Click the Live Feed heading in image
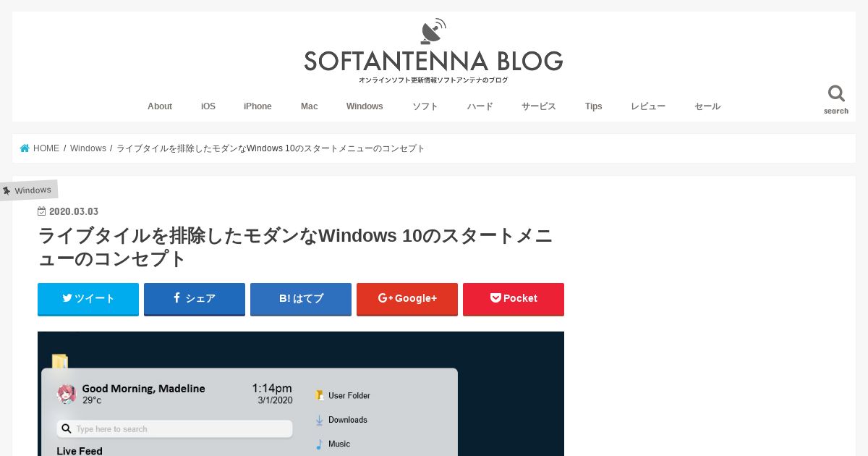The image size is (868, 456). click(x=80, y=451)
